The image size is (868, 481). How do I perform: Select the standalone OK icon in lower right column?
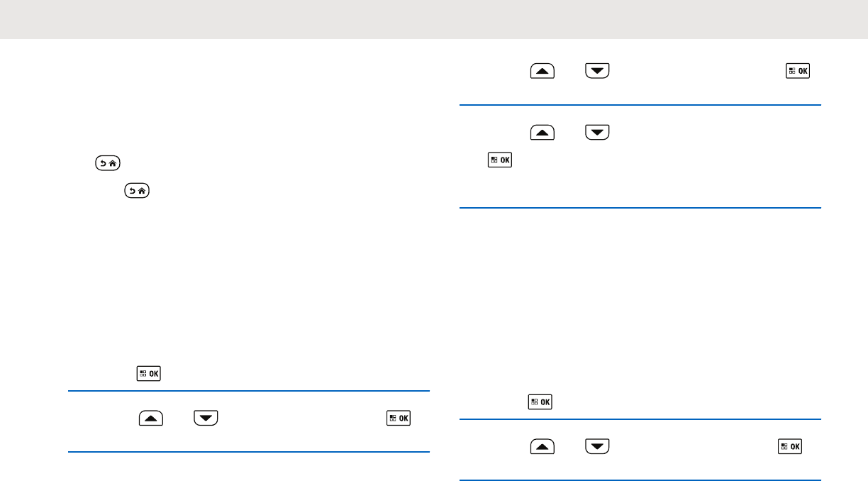tap(540, 402)
